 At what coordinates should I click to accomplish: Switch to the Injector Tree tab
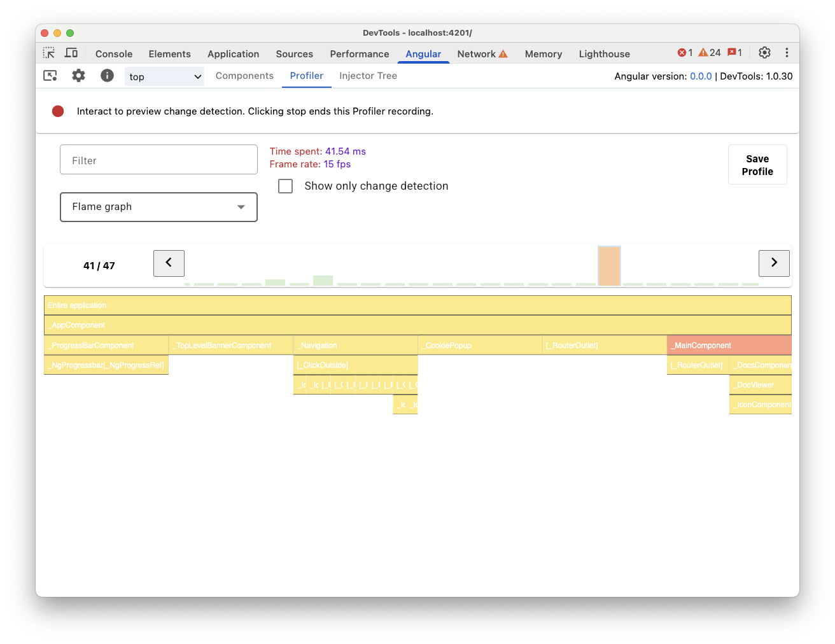tap(368, 75)
